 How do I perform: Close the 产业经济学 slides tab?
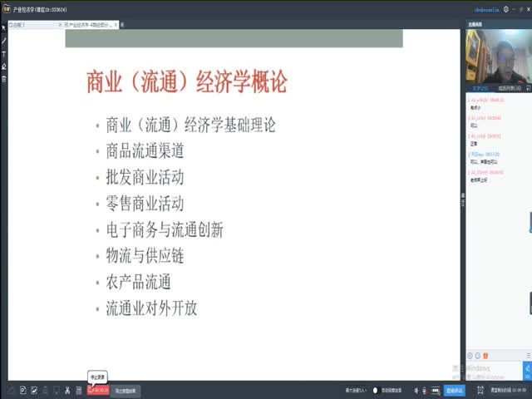[x=116, y=25]
